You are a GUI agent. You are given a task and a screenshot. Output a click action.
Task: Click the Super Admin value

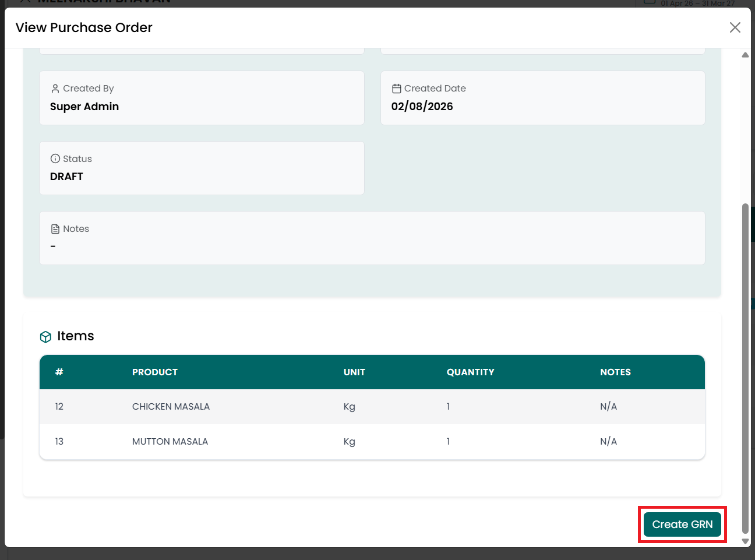click(84, 107)
